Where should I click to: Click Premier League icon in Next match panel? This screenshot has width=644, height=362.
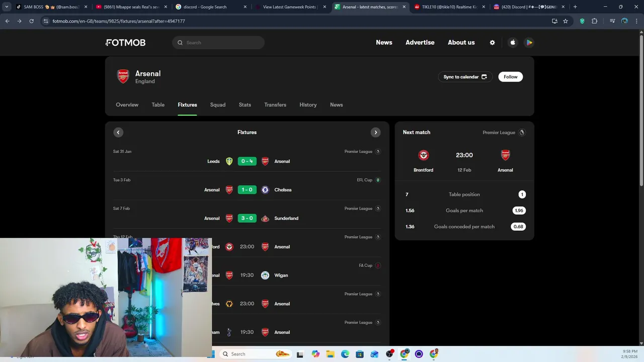pyautogui.click(x=522, y=133)
